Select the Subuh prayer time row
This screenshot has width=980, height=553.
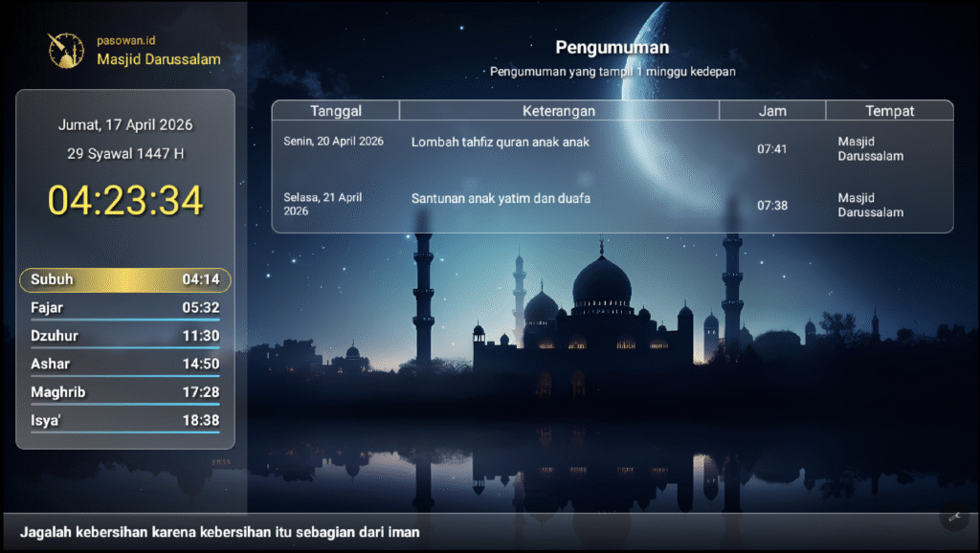[124, 279]
